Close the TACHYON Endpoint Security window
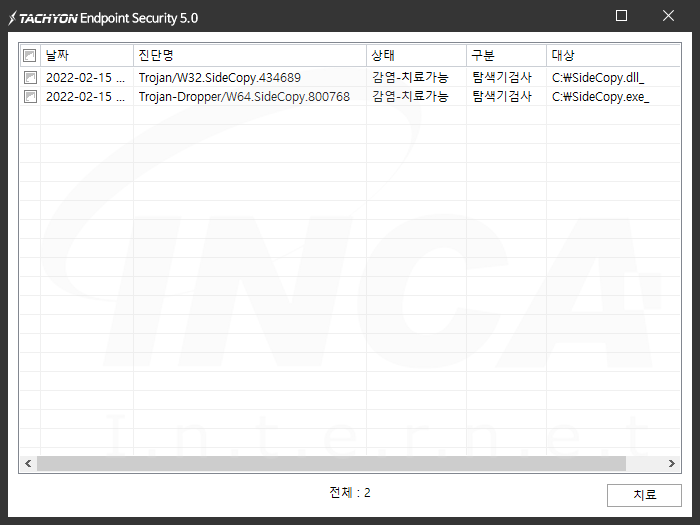700x525 pixels. (x=668, y=16)
